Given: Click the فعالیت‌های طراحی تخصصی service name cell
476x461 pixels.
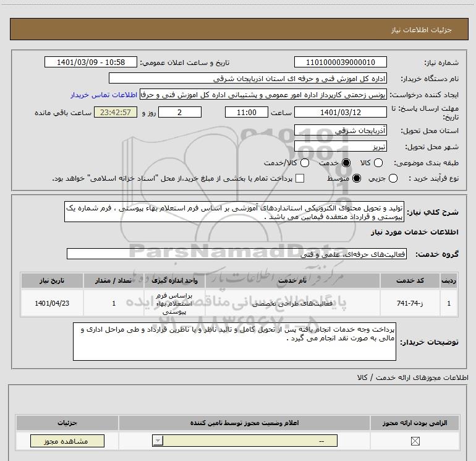Looking at the screenshot, I should click(292, 303).
